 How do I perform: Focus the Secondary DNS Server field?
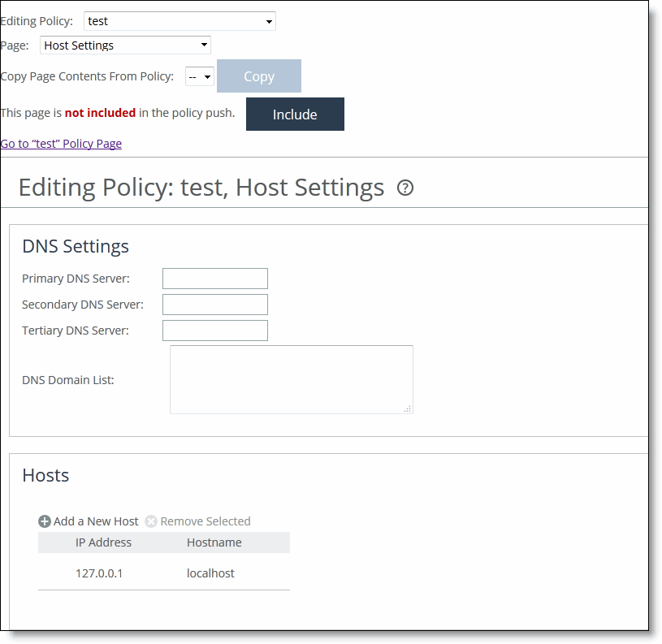(x=215, y=305)
